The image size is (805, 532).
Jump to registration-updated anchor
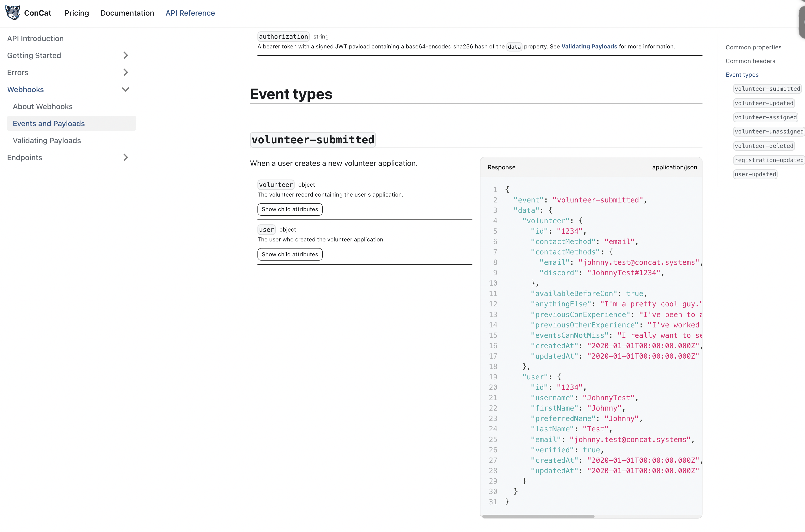(769, 160)
